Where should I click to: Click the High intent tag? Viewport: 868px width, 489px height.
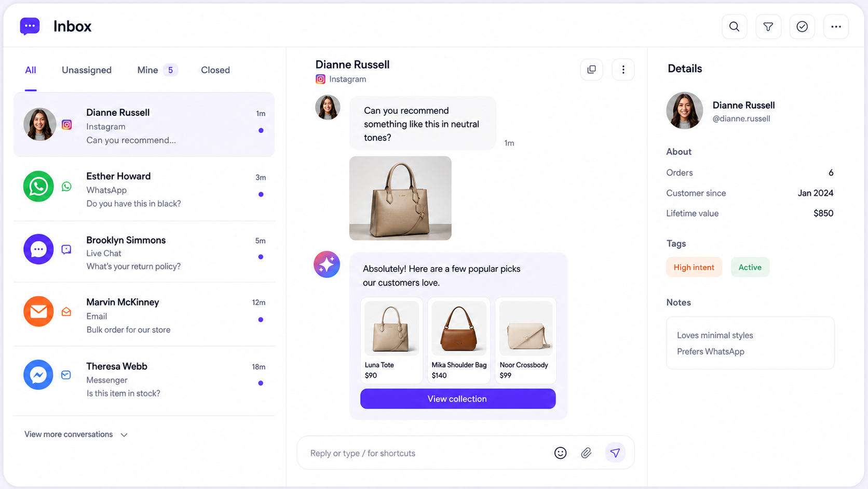[x=694, y=267]
